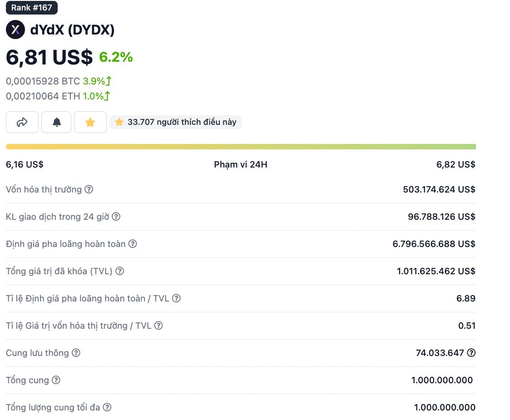
Task: Click the Phạm vi 24H label
Action: [x=241, y=164]
